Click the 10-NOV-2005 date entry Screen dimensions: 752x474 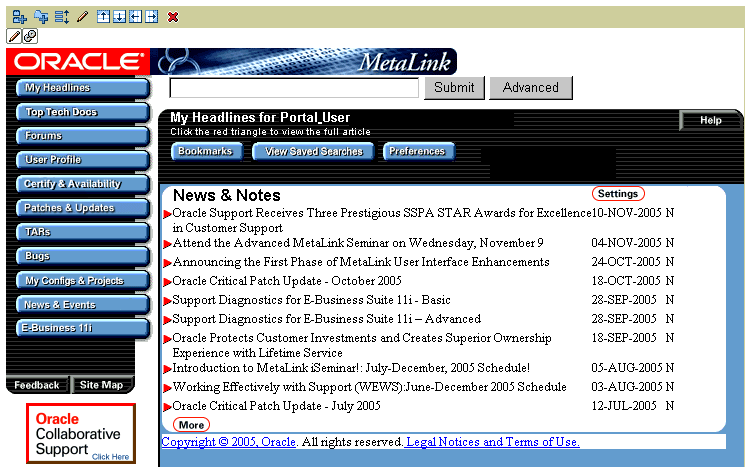click(627, 213)
